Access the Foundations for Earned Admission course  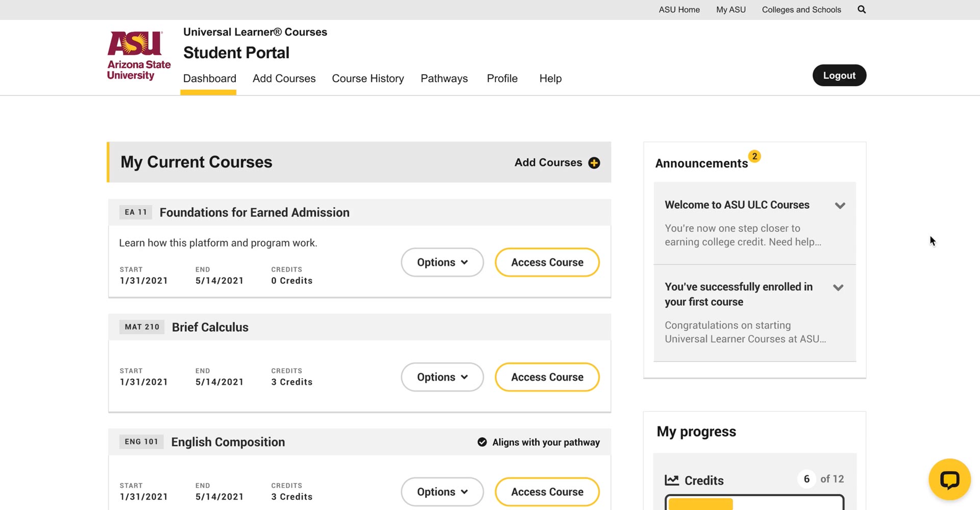(547, 262)
